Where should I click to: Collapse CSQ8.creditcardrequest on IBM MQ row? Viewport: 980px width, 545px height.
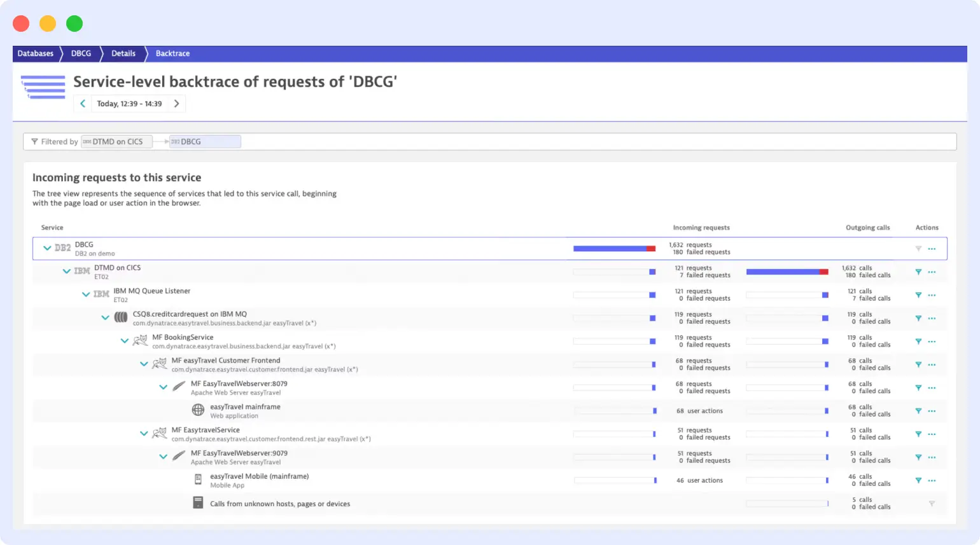[105, 318]
